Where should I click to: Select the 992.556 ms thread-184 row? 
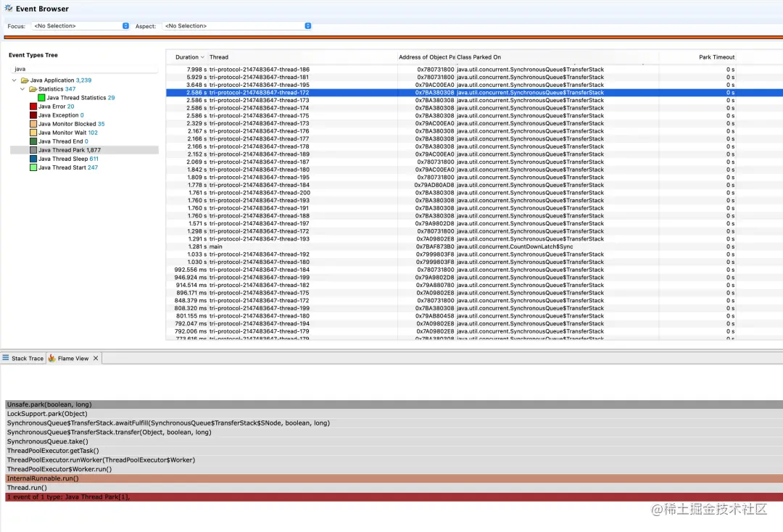tap(474, 270)
